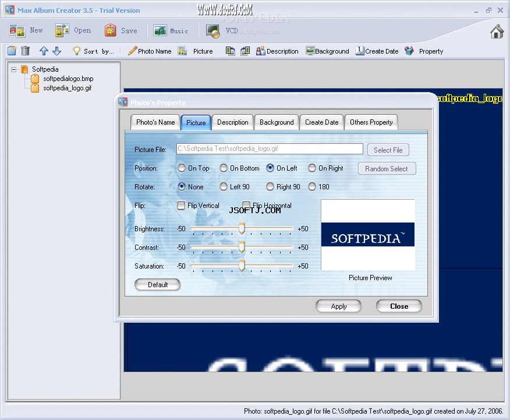This screenshot has width=510, height=420.
Task: Go to the Home house icon
Action: pos(497,31)
